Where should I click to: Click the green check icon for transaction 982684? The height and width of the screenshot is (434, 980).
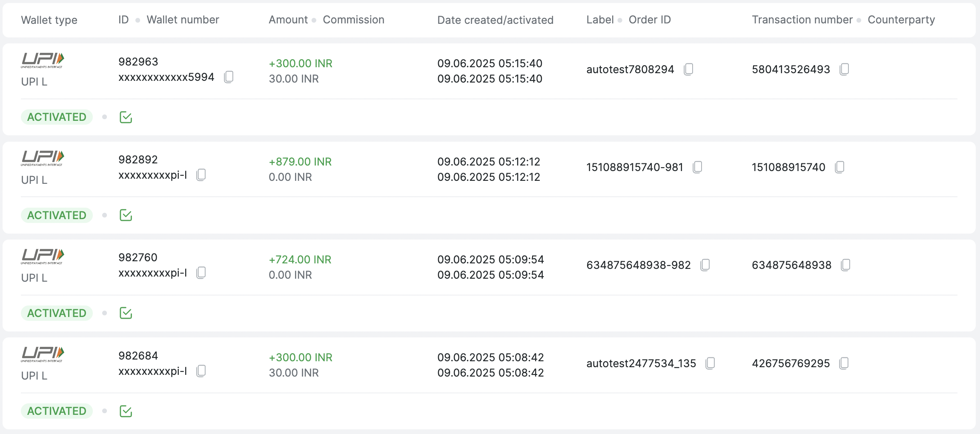pyautogui.click(x=126, y=411)
